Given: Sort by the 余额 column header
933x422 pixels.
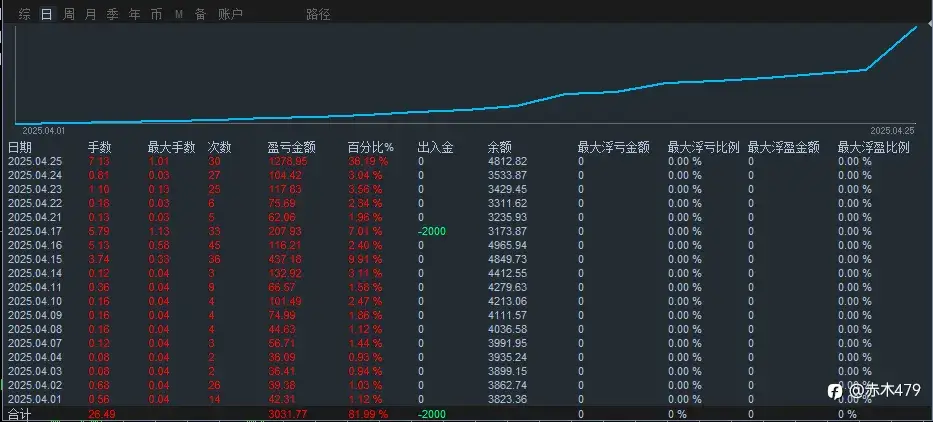Looking at the screenshot, I should click(500, 148).
